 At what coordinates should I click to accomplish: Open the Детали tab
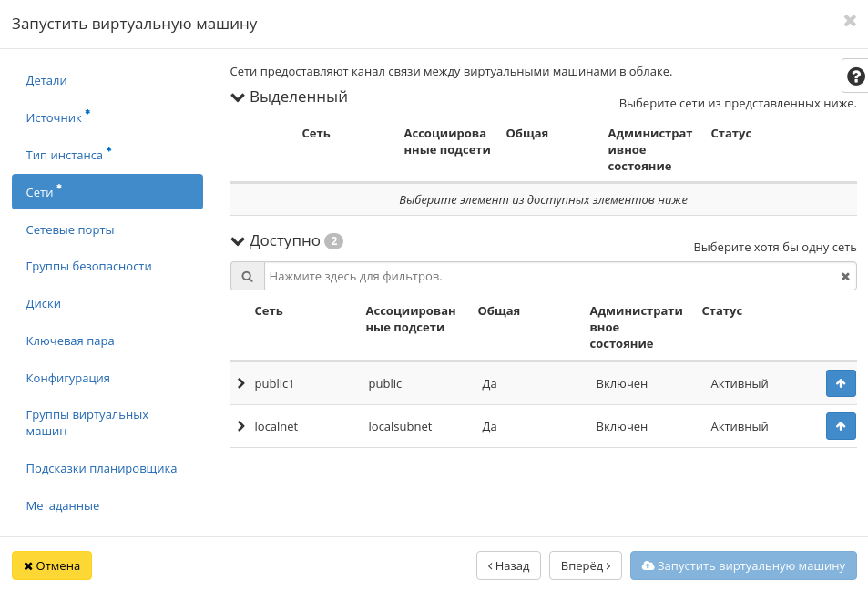(x=46, y=80)
